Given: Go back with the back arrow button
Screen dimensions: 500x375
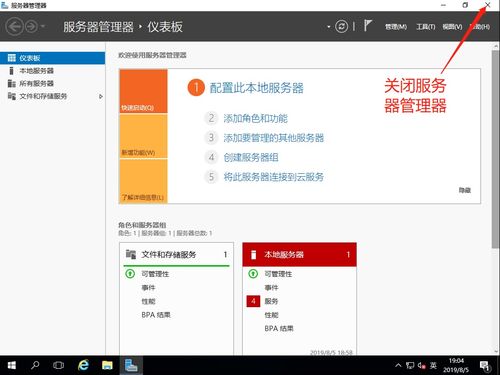Looking at the screenshot, I should point(14,26).
